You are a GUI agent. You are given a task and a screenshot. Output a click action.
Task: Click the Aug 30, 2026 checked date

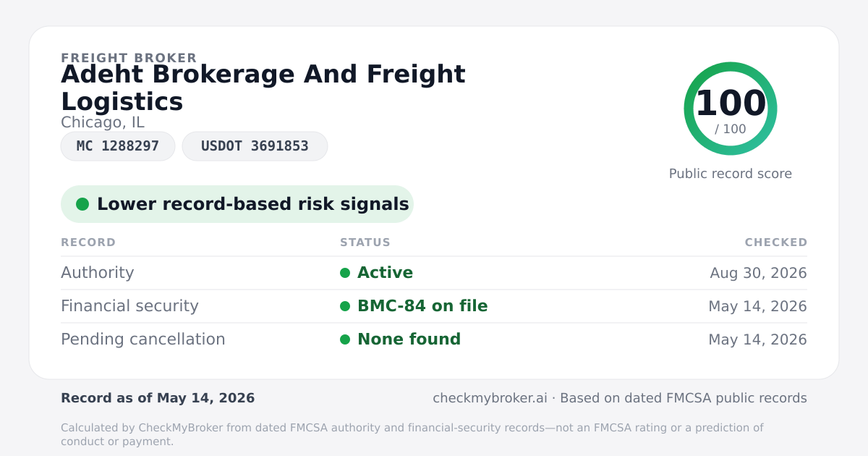(x=759, y=273)
